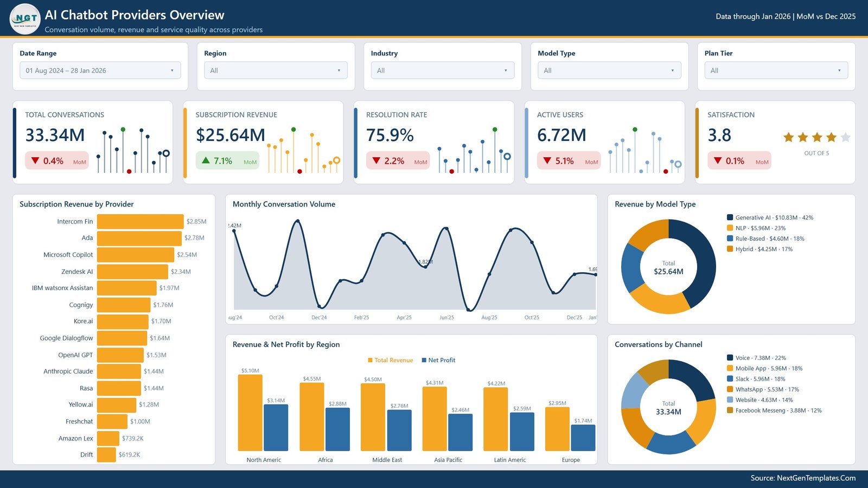This screenshot has height=488, width=868.
Task: Click the Resolution Rate sparkline chart
Action: 474,151
